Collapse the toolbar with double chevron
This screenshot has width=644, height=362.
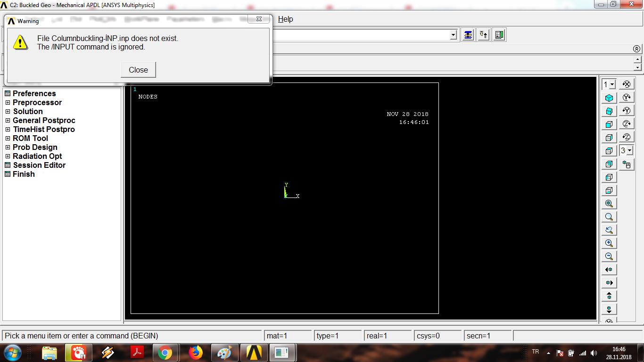[636, 49]
